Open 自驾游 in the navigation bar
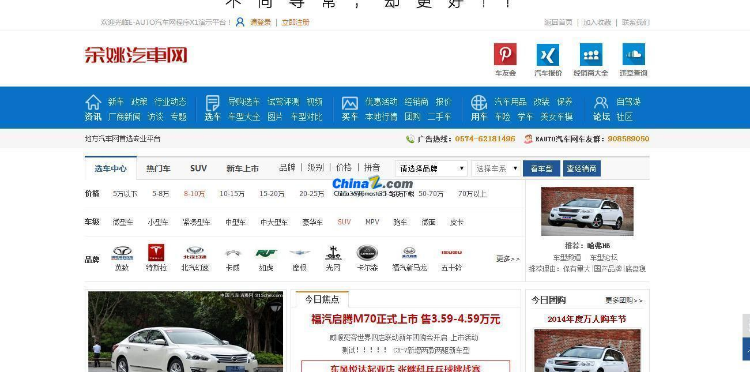Viewport: 750px width, 372px height. tap(628, 102)
